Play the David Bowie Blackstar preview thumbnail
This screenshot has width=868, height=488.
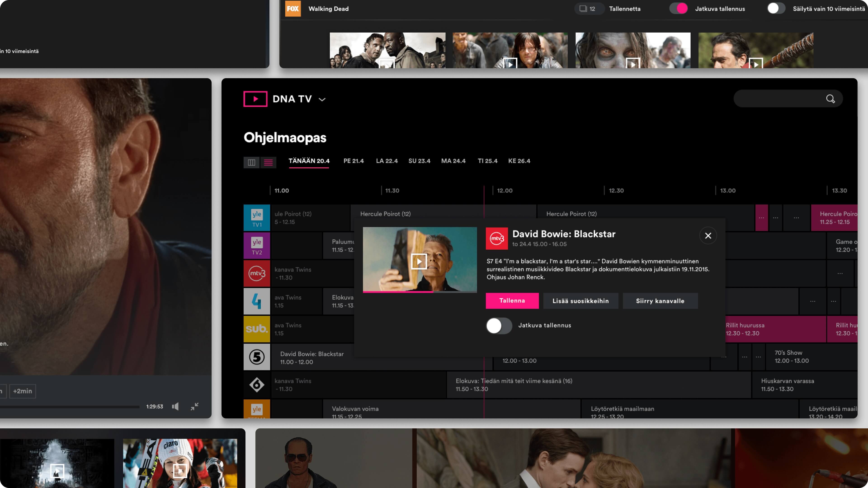[419, 262]
